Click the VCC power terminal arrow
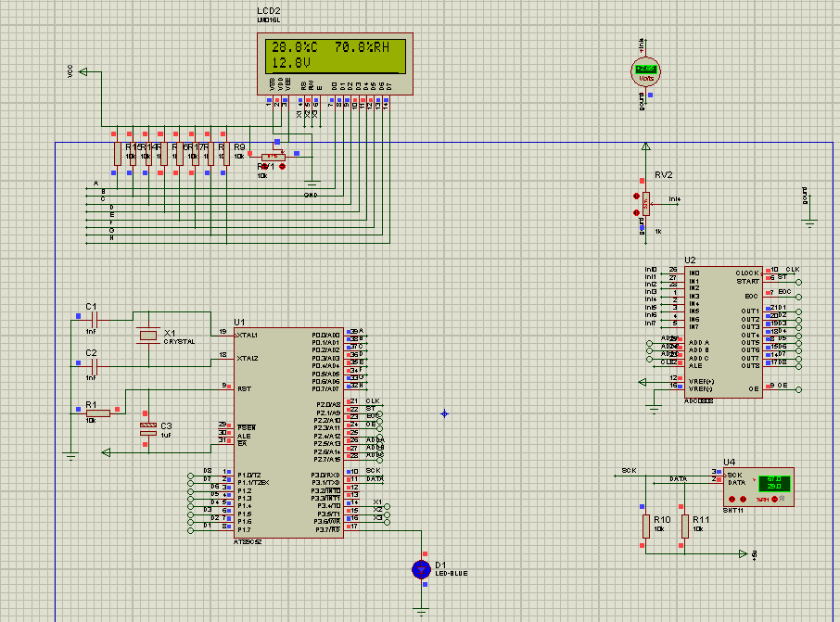The image size is (840, 622). 85,71
